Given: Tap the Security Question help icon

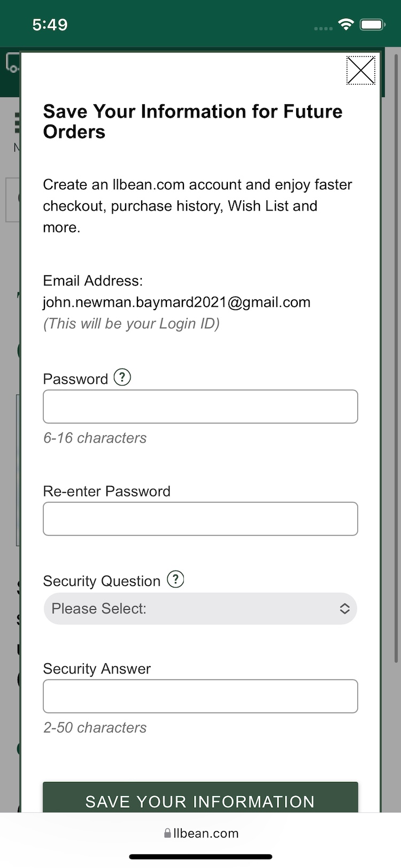Looking at the screenshot, I should click(x=175, y=579).
